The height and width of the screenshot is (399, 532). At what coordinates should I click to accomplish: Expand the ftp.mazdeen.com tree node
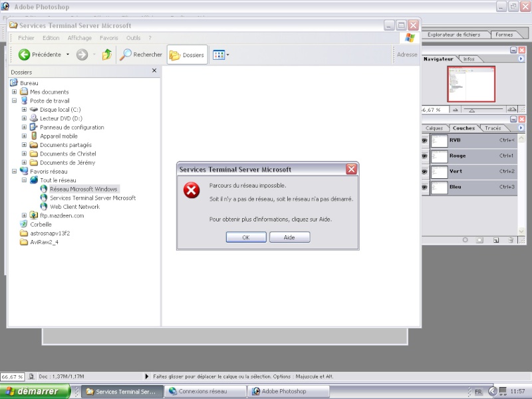point(24,215)
